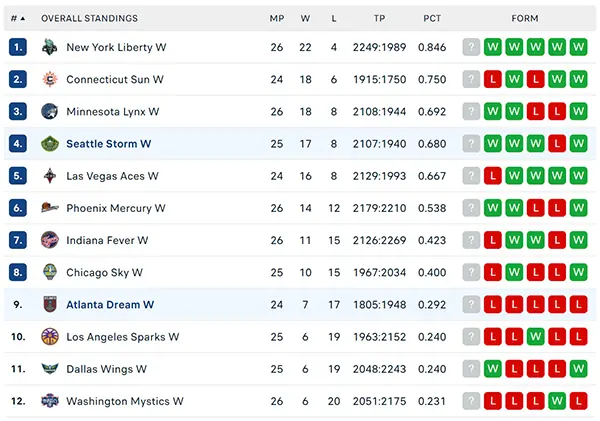Click the rank 4 badge for Seattle Storm
The image size is (600, 421).
point(18,144)
